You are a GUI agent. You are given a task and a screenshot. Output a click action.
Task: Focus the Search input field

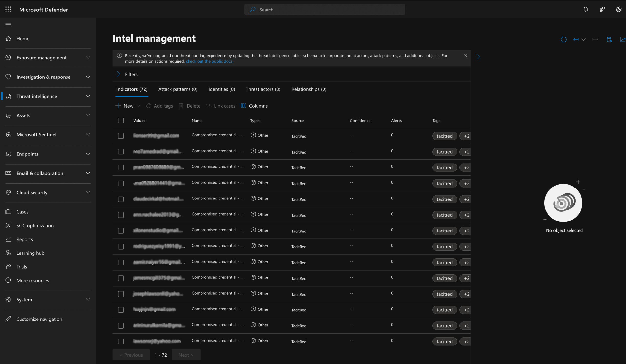[328, 10]
